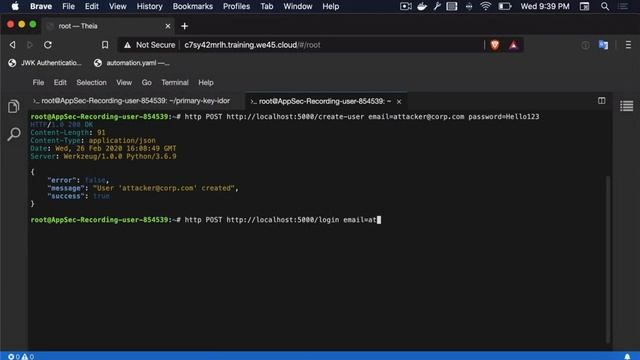Open the Window menu in macOS menu bar

tap(298, 6)
